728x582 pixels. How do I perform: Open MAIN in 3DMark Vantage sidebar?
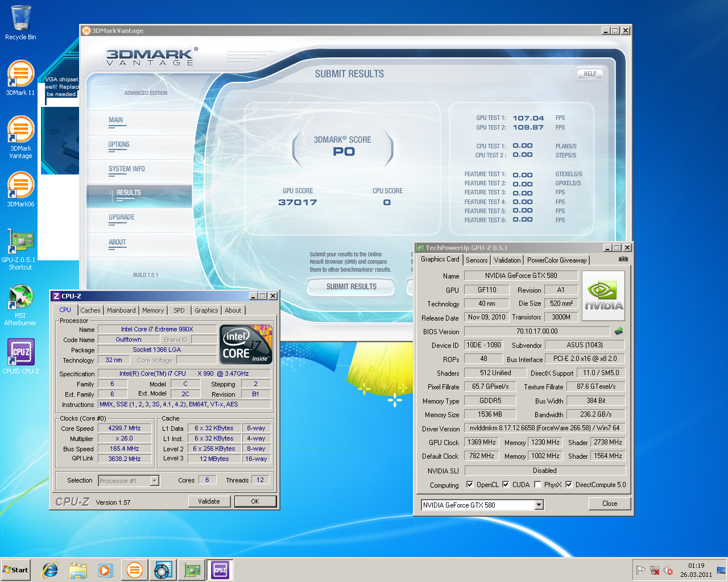coord(116,120)
